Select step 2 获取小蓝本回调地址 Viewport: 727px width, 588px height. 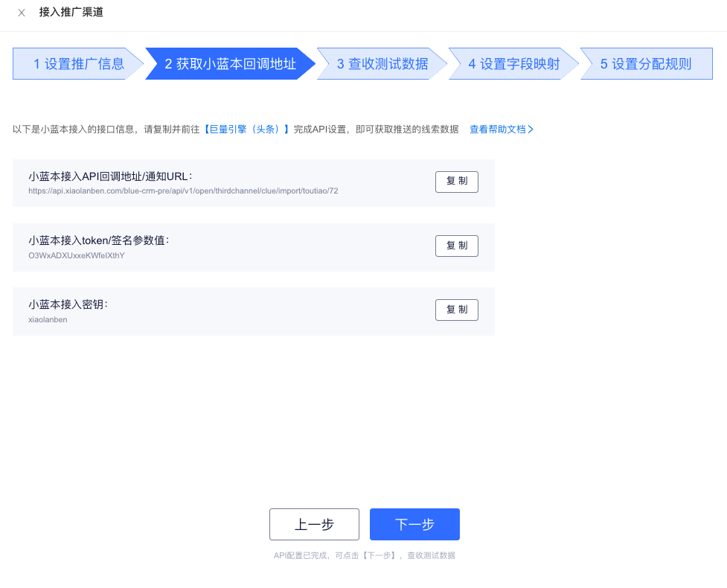(230, 64)
